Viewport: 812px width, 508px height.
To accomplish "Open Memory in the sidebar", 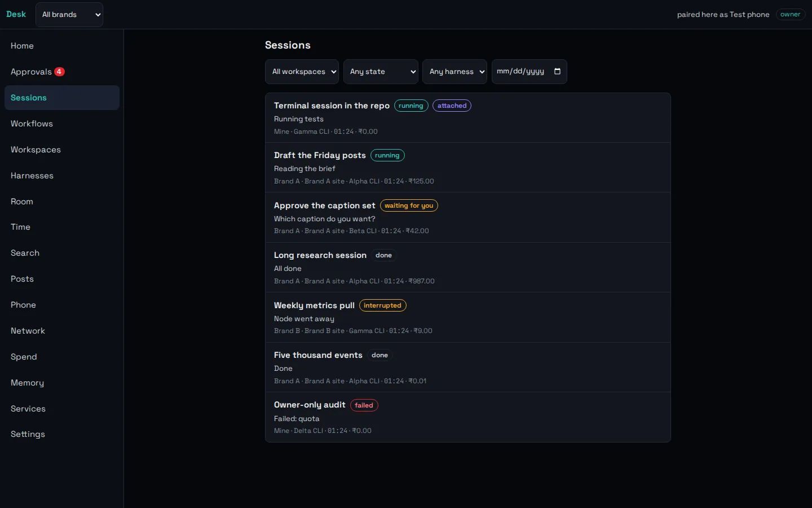I will click(62, 383).
